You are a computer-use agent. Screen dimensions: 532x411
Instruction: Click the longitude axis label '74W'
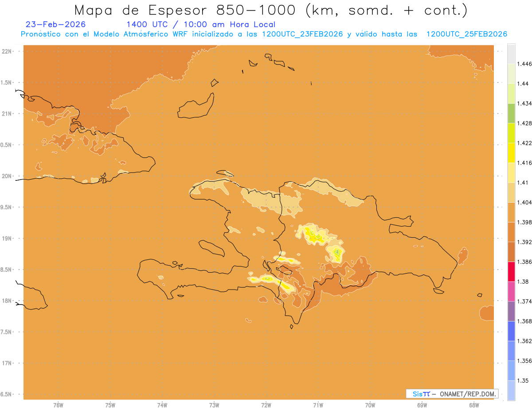click(162, 405)
